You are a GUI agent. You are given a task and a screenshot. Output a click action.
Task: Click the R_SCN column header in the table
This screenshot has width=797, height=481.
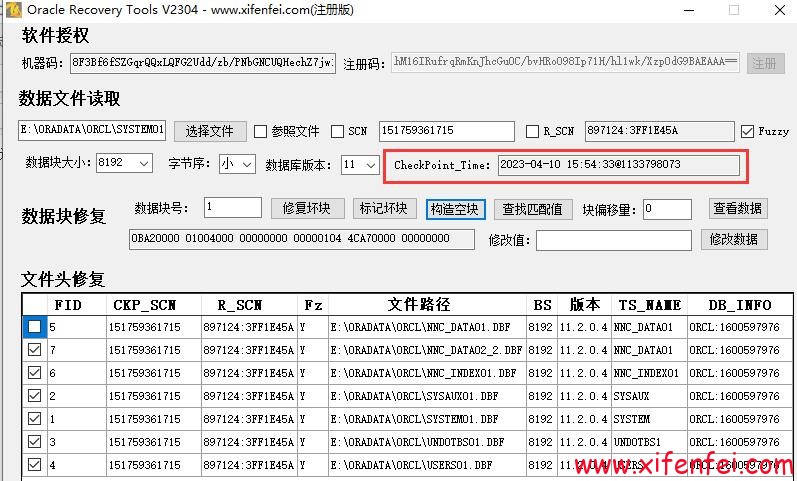pyautogui.click(x=250, y=305)
